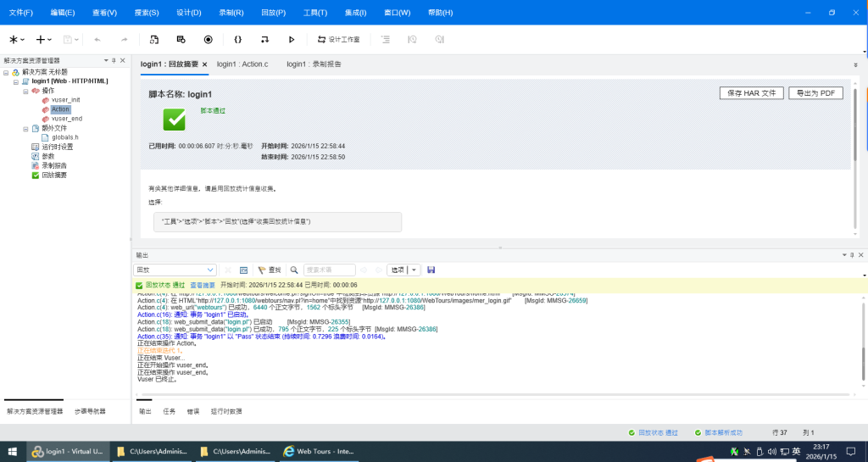The height and width of the screenshot is (462, 868).
Task: Click the 导出为 PDF button
Action: pyautogui.click(x=815, y=93)
